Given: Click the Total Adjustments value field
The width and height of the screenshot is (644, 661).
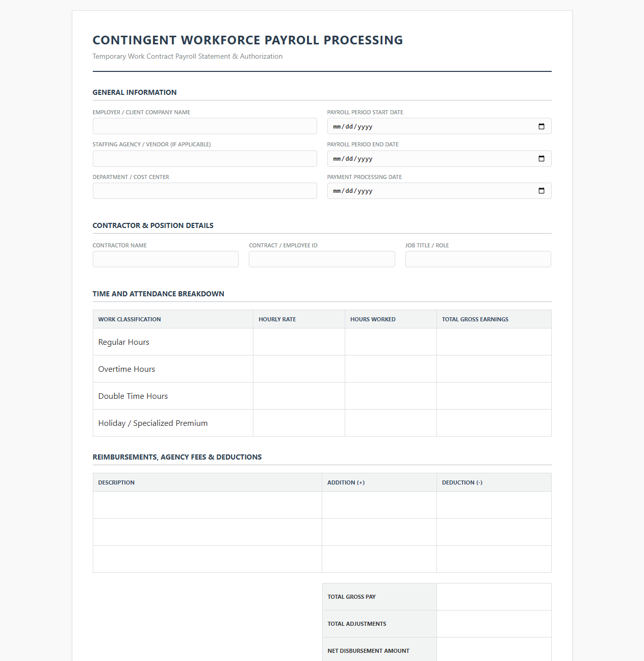Looking at the screenshot, I should point(494,624).
